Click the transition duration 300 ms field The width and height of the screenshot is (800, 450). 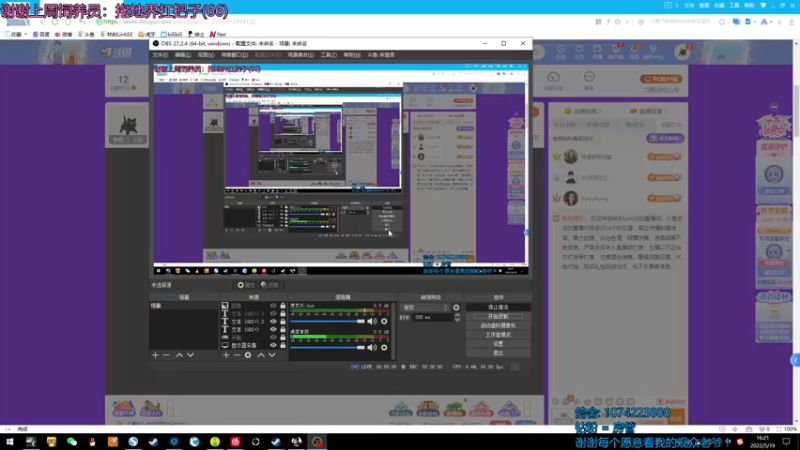(x=433, y=317)
